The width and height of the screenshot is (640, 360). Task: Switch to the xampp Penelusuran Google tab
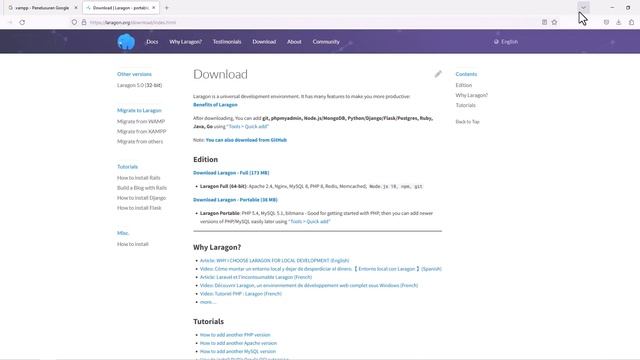[x=42, y=8]
